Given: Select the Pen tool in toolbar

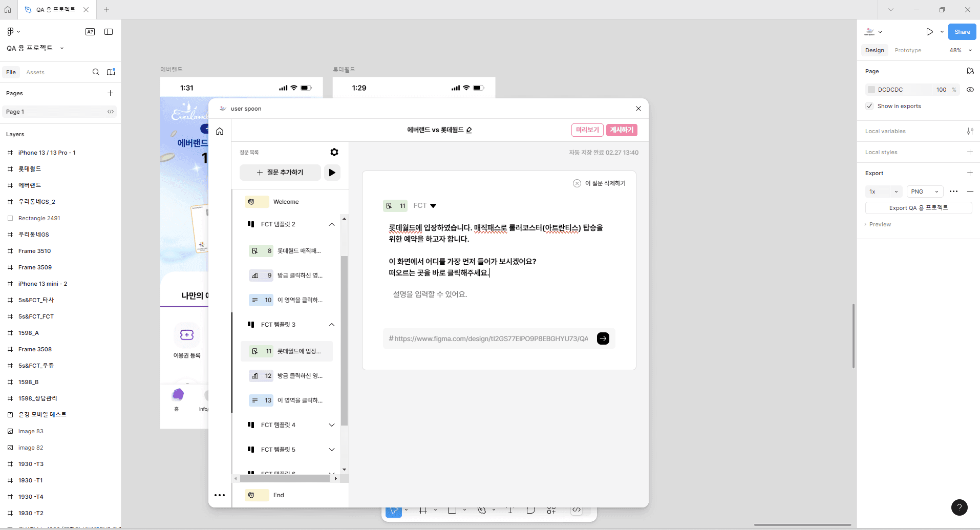Looking at the screenshot, I should tap(481, 510).
